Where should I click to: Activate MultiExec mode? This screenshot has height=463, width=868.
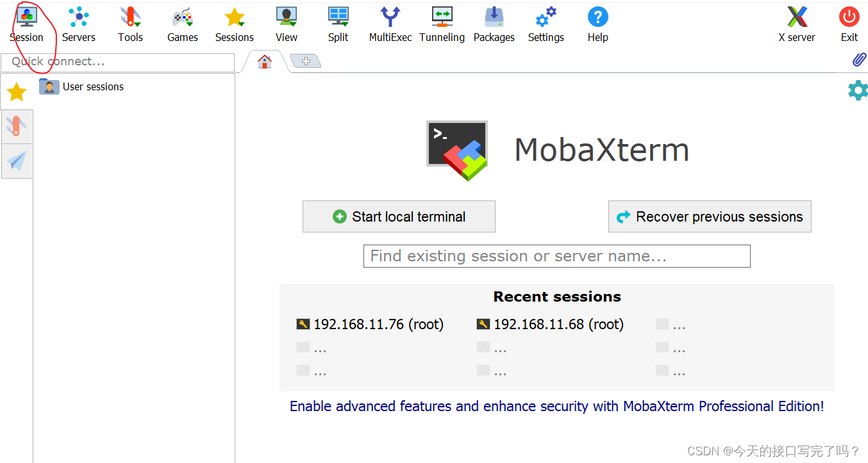pyautogui.click(x=390, y=19)
